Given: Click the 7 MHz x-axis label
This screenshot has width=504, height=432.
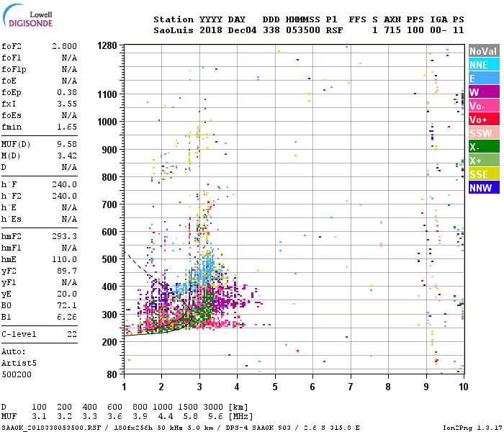Looking at the screenshot, I should tap(351, 387).
